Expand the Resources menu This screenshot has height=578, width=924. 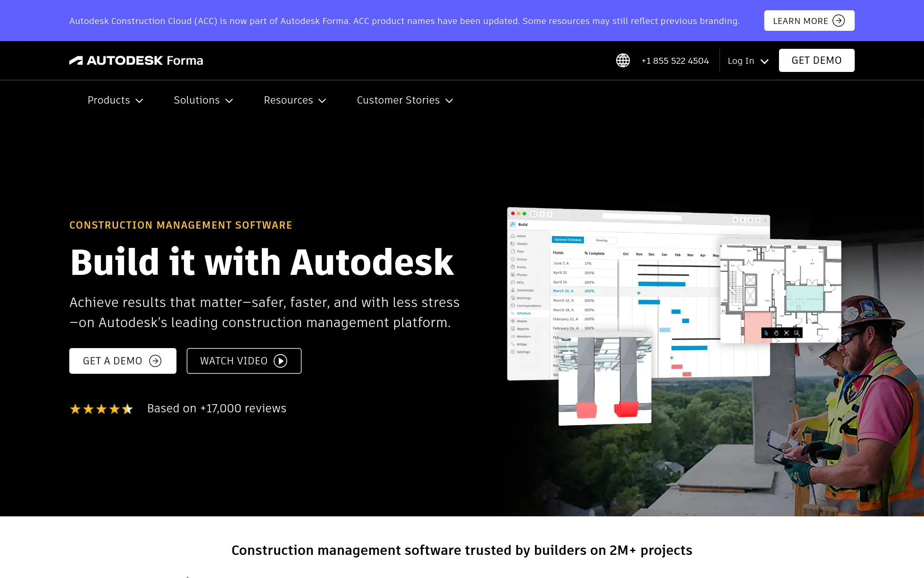[295, 100]
